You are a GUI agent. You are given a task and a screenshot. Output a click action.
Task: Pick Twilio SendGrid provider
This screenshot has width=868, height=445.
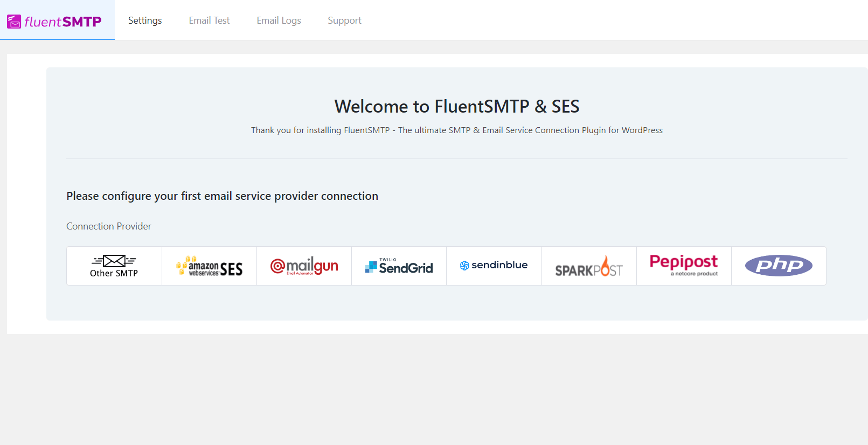399,266
